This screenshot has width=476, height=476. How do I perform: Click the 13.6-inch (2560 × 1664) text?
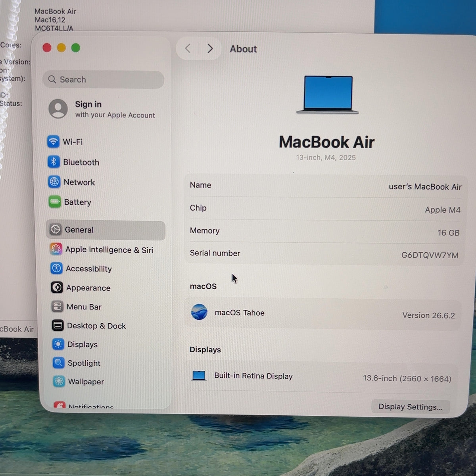pos(407,378)
